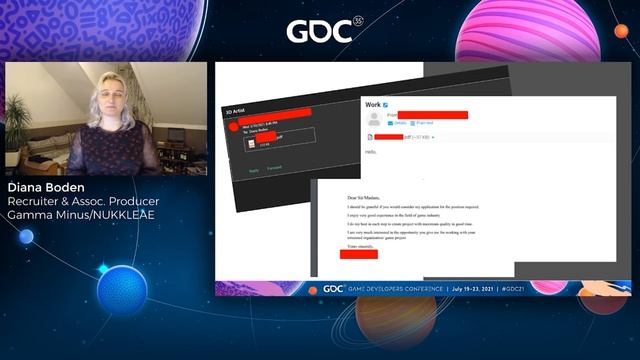Screen dimensions: 640x360
Task: Open the Details link in Work email
Action: coord(400,123)
